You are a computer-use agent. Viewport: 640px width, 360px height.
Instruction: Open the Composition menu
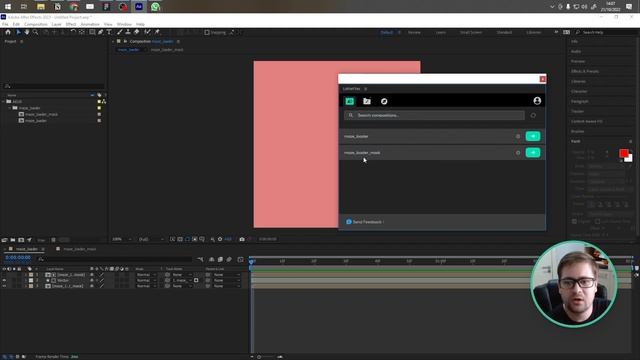click(36, 24)
